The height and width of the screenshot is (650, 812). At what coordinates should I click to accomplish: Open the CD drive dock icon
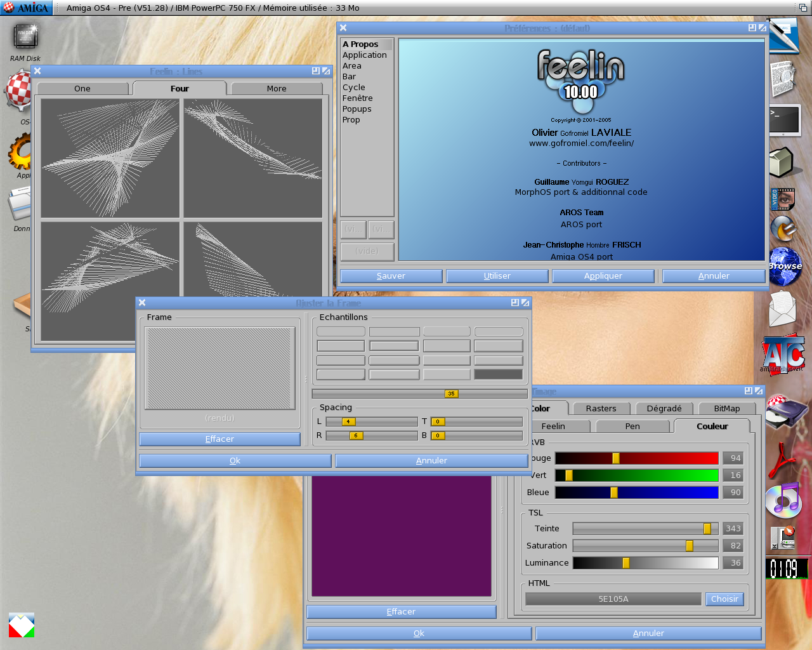point(786,411)
